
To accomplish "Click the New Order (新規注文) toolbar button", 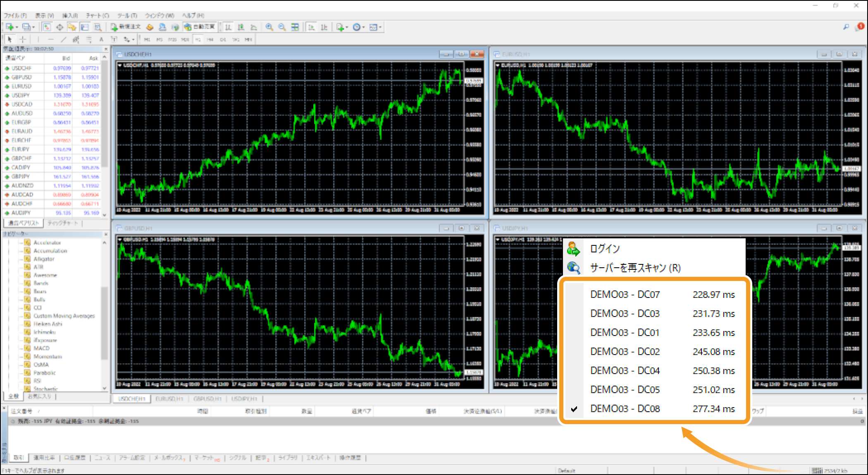I will [x=126, y=27].
